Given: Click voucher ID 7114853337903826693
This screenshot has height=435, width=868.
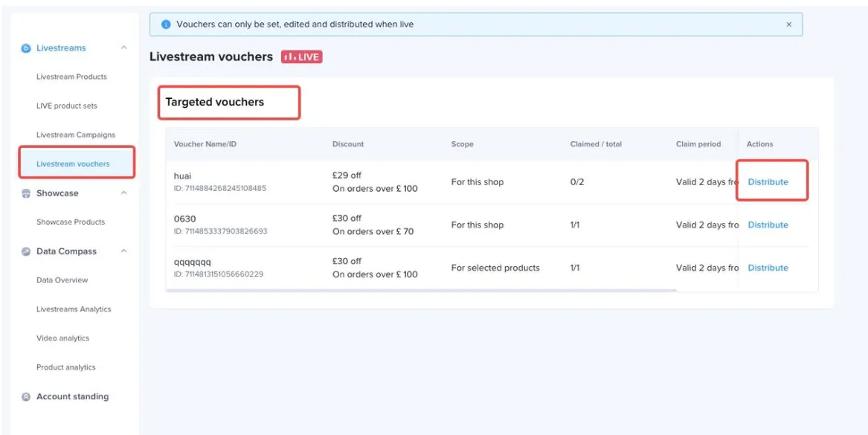Looking at the screenshot, I should (x=220, y=231).
